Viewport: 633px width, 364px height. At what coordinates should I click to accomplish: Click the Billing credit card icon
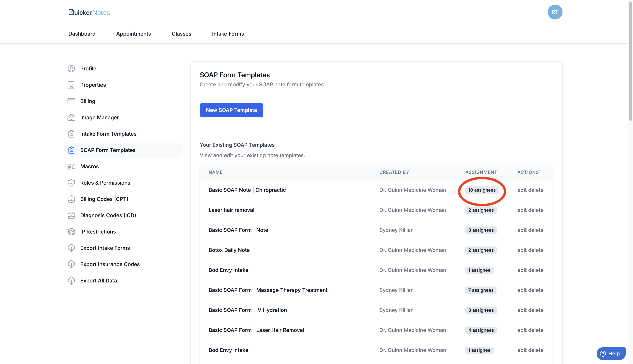[x=71, y=101]
